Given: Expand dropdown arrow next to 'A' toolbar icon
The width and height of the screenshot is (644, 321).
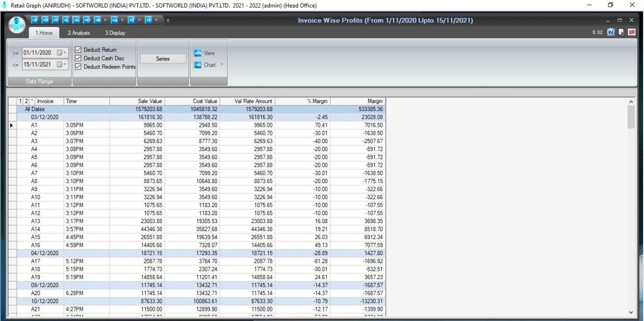Looking at the screenshot, I should (x=122, y=20).
